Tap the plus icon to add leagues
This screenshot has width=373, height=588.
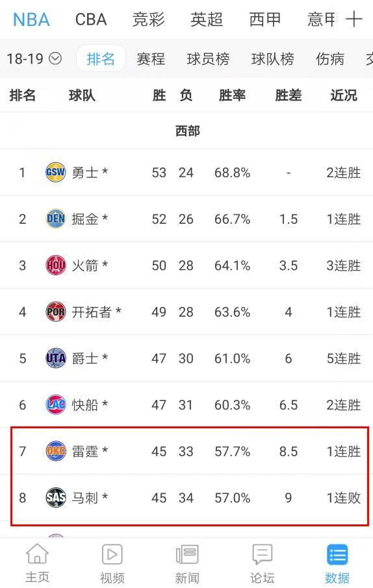[x=354, y=19]
